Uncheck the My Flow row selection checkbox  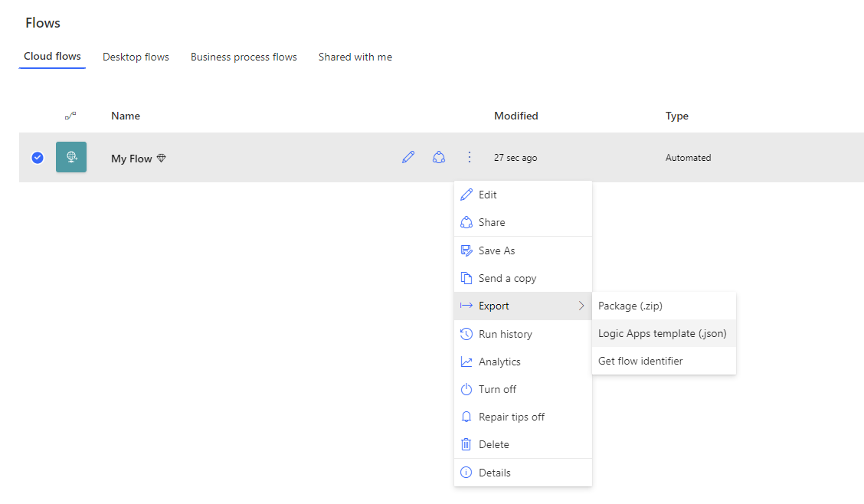[x=38, y=158]
